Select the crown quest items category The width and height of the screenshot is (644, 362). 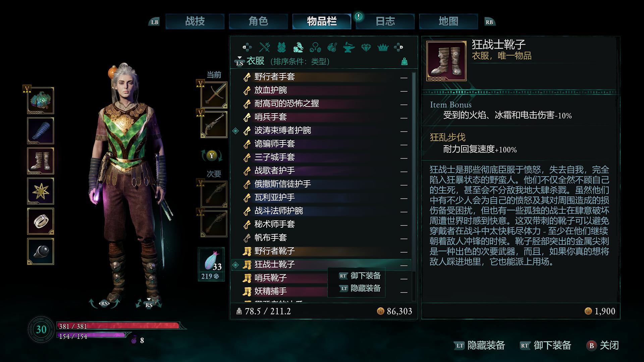click(x=383, y=47)
